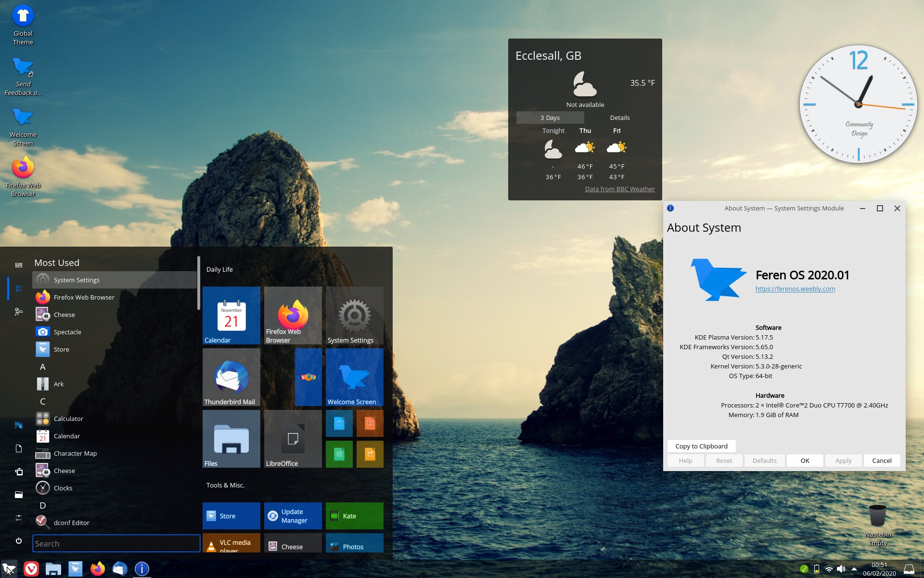Expand hidden system tray icons arrow
The height and width of the screenshot is (578, 924).
click(854, 569)
